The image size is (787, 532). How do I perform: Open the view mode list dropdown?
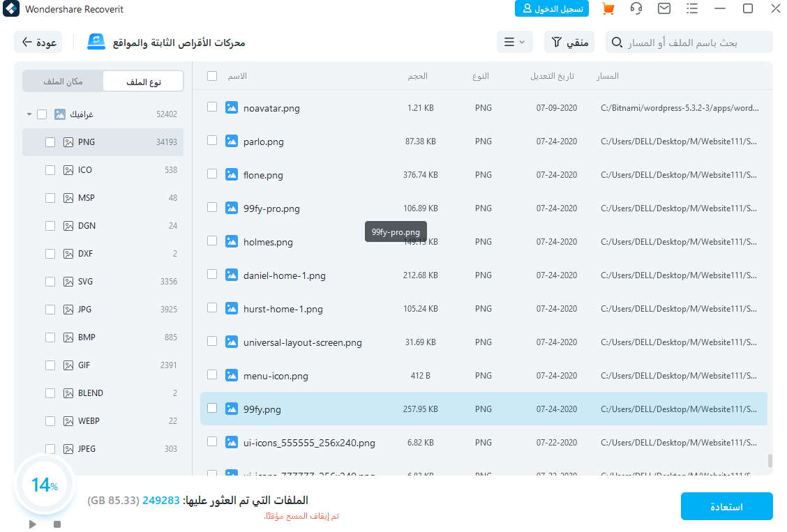(514, 43)
